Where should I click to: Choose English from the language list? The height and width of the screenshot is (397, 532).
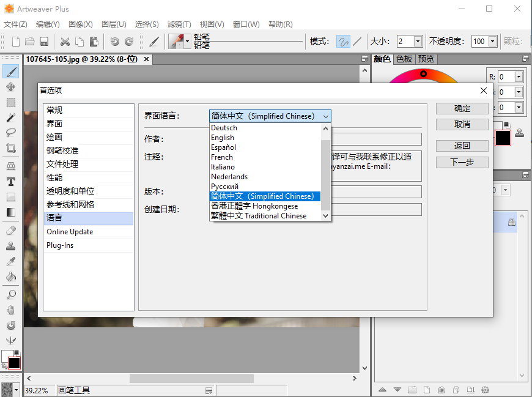[223, 138]
